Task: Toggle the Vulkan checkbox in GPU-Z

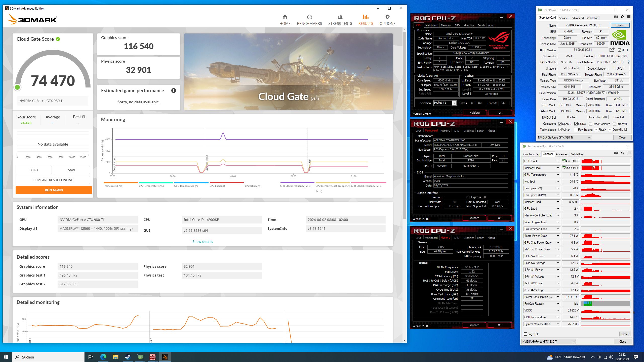Action: click(560, 130)
